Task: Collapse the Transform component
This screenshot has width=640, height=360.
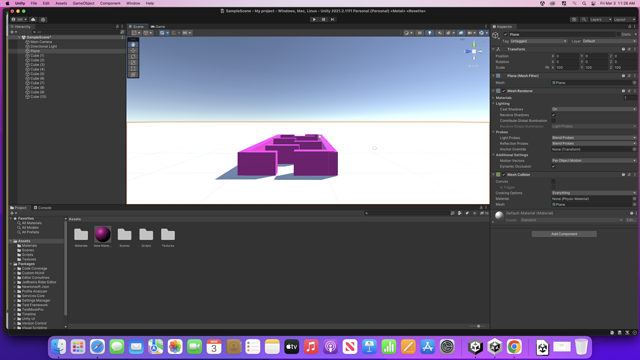Action: 493,49
